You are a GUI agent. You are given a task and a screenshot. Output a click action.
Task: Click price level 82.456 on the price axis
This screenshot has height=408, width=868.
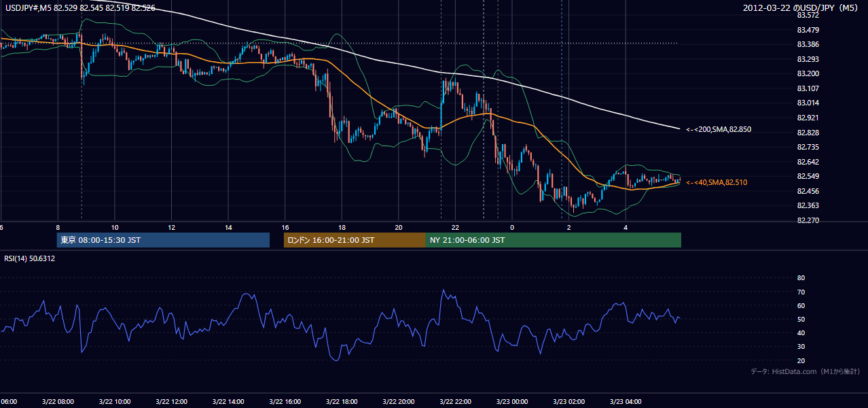point(808,191)
